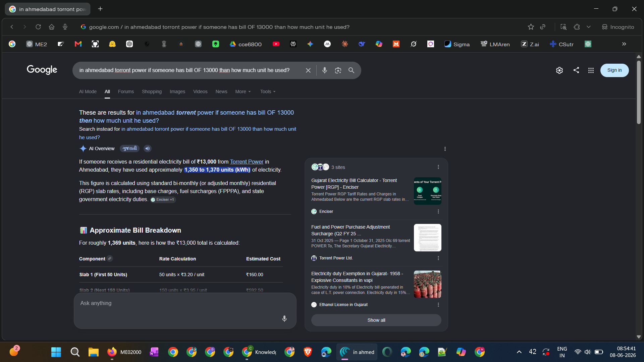Image resolution: width=644 pixels, height=362 pixels.
Task: Expand toolbar chevron next to extensions
Action: pos(589,27)
